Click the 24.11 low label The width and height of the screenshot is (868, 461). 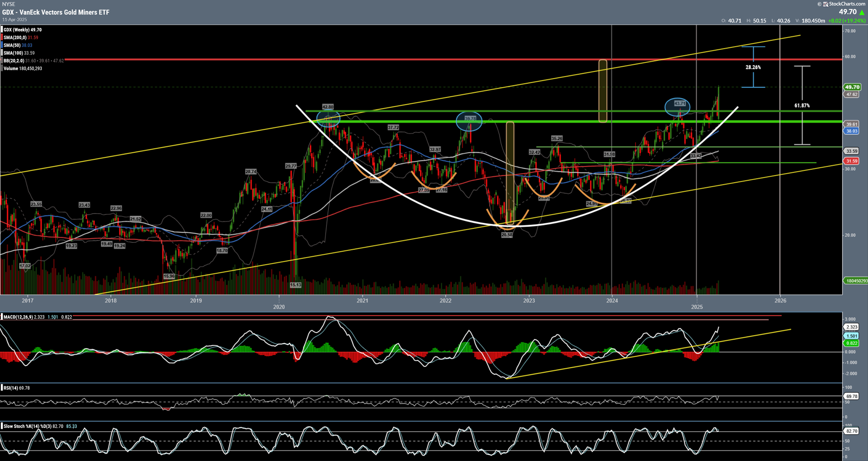[x=267, y=209]
